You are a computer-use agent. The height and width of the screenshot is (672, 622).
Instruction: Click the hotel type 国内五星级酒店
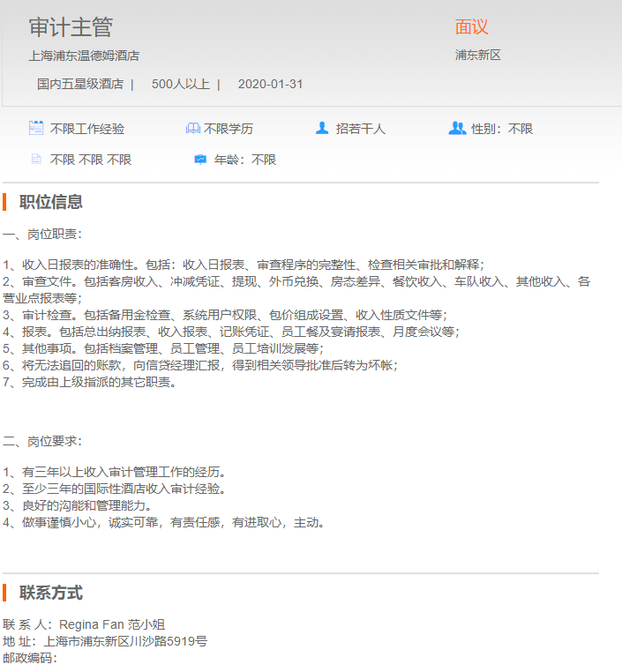tap(80, 84)
